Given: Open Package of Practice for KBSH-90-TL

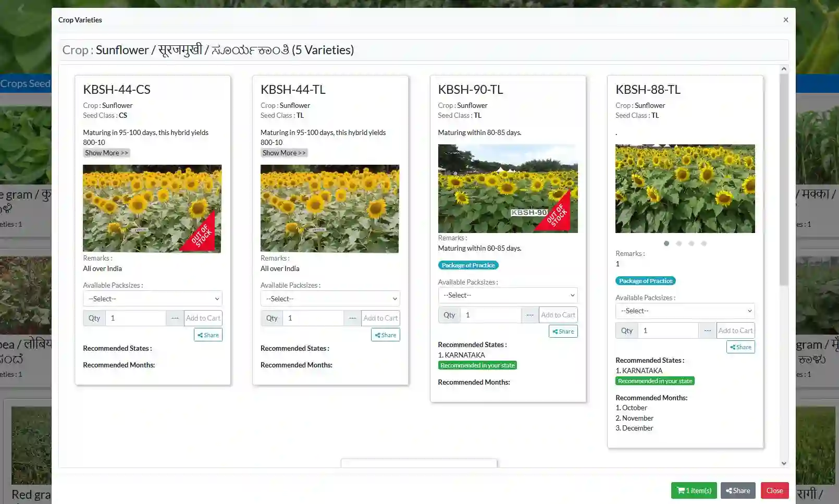Looking at the screenshot, I should pos(468,265).
